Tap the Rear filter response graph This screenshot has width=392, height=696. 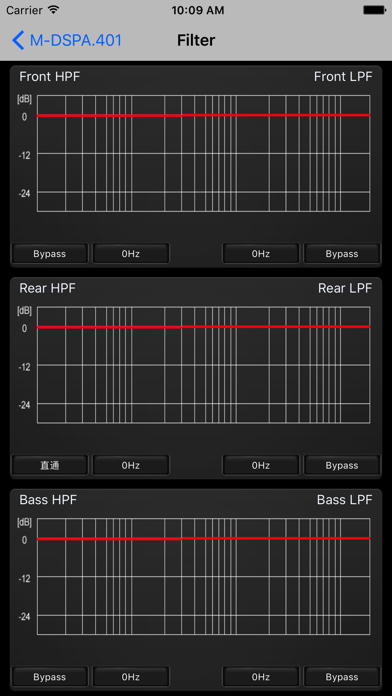click(203, 365)
